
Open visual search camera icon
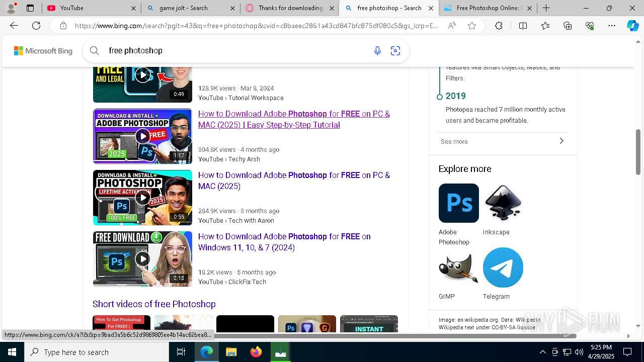(395, 50)
